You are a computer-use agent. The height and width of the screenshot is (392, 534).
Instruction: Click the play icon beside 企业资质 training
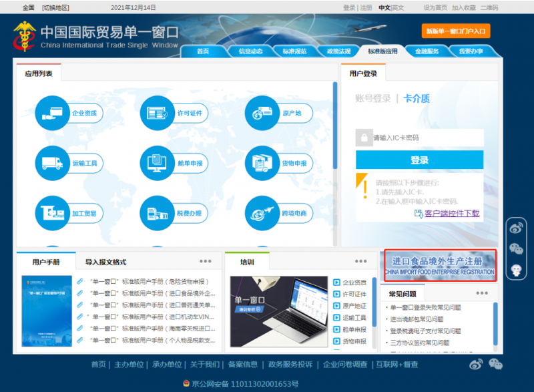336,282
